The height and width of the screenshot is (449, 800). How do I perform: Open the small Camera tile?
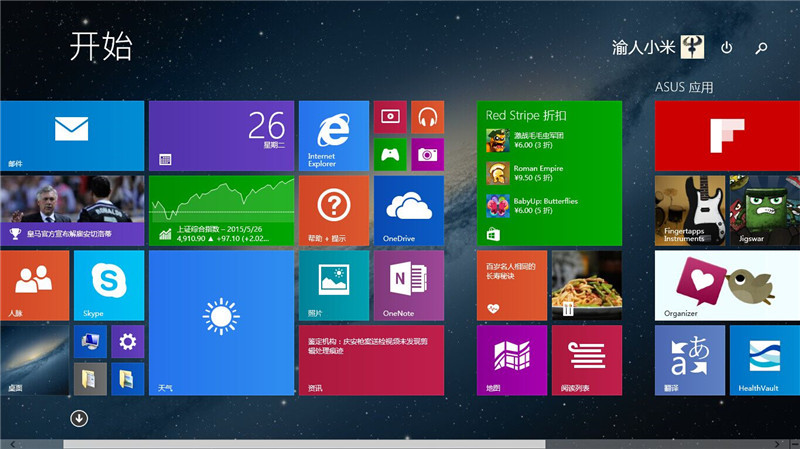pos(427,154)
